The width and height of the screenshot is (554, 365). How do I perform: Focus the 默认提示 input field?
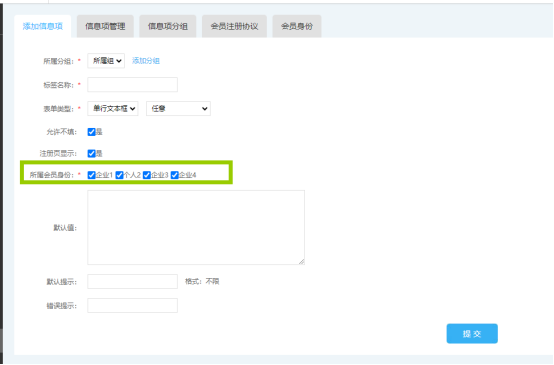132,282
